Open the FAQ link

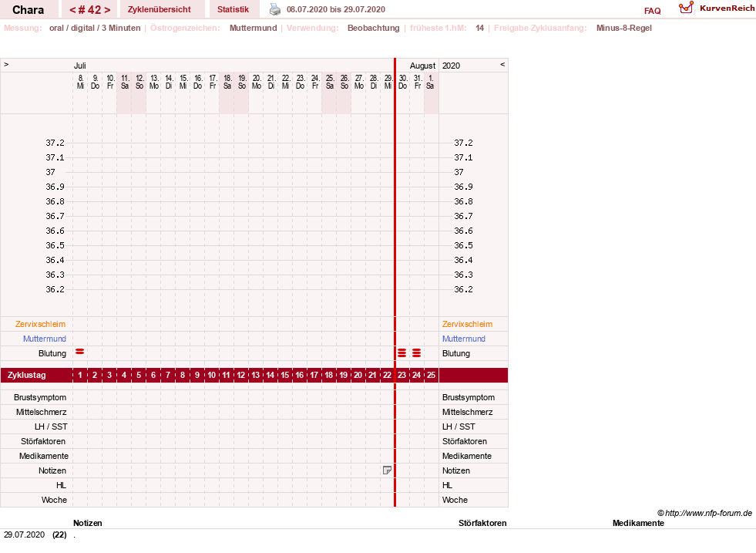pos(652,11)
